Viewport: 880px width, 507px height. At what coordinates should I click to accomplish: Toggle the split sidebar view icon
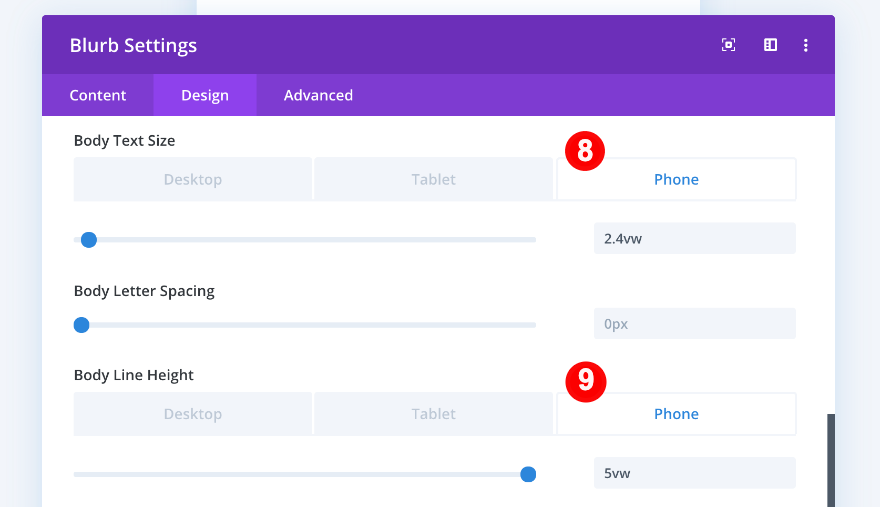[x=770, y=45]
